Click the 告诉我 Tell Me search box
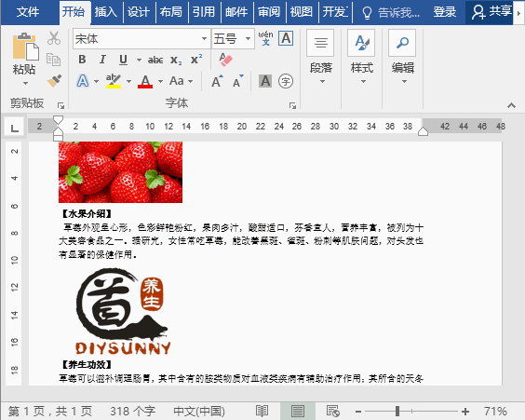The image size is (525, 420). click(390, 13)
